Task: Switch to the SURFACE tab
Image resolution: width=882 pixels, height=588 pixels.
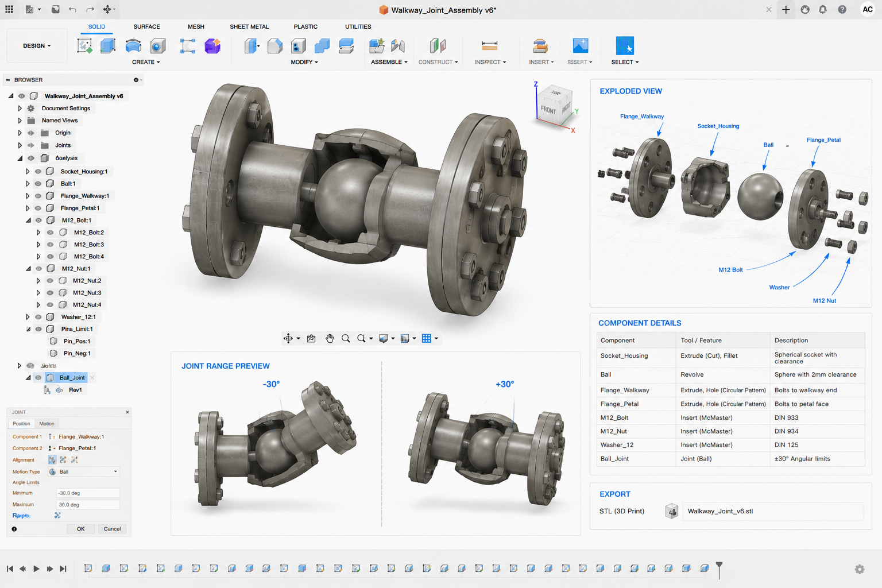Action: (x=146, y=26)
